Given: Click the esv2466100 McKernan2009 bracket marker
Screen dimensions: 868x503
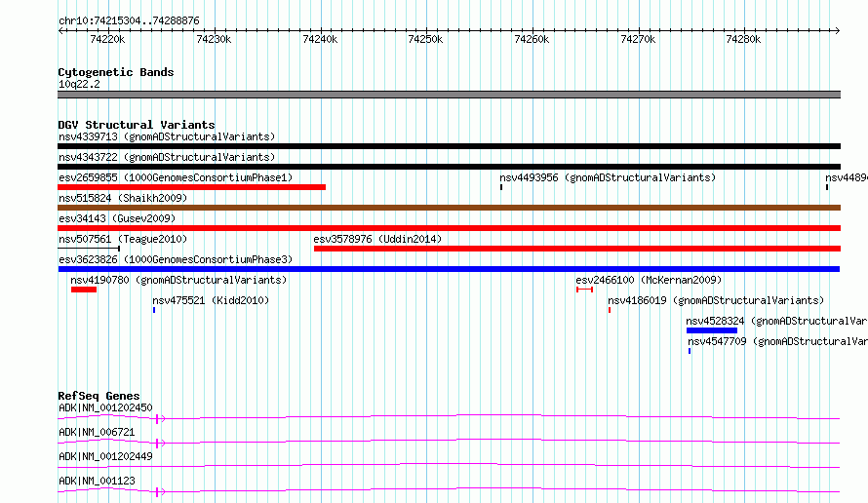Looking at the screenshot, I should tap(584, 290).
